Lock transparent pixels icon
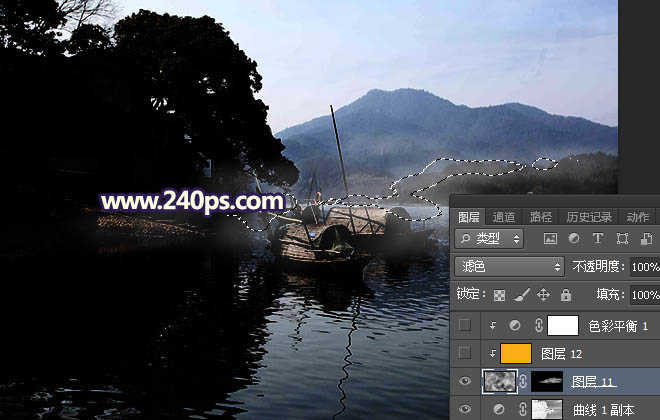660x420 pixels. tap(499, 295)
